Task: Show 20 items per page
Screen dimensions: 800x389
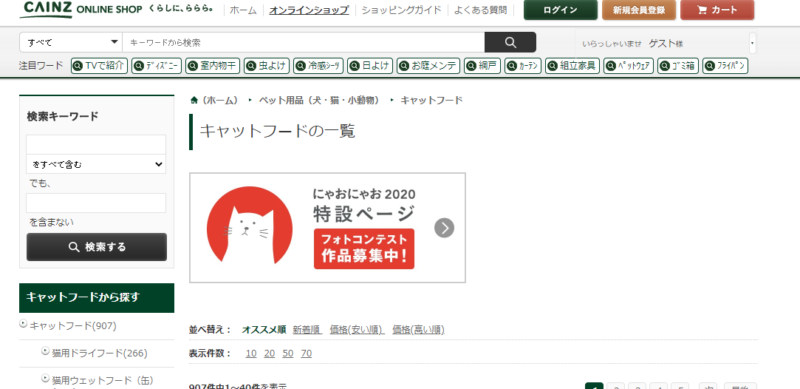Action: tap(269, 353)
